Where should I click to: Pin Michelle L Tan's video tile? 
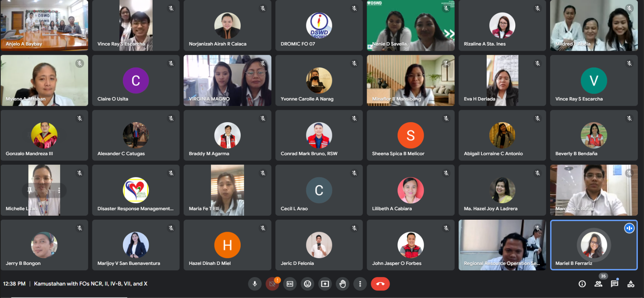pyautogui.click(x=29, y=190)
